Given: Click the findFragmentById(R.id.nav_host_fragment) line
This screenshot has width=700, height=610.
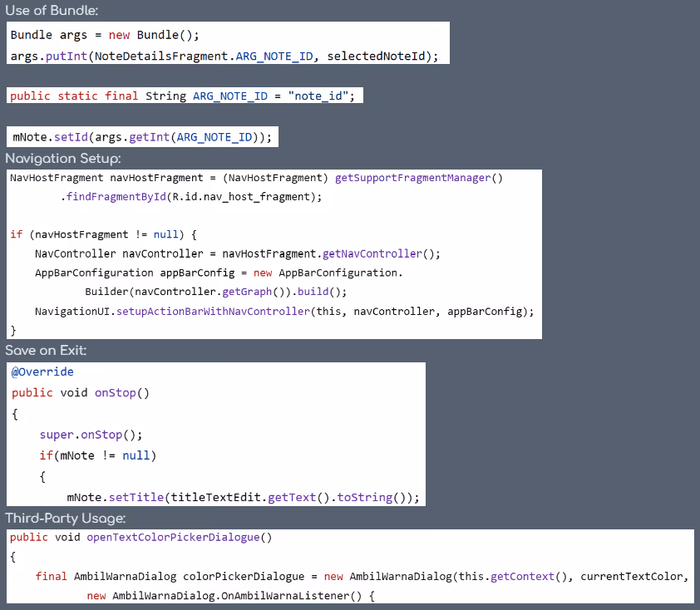Looking at the screenshot, I should (190, 197).
